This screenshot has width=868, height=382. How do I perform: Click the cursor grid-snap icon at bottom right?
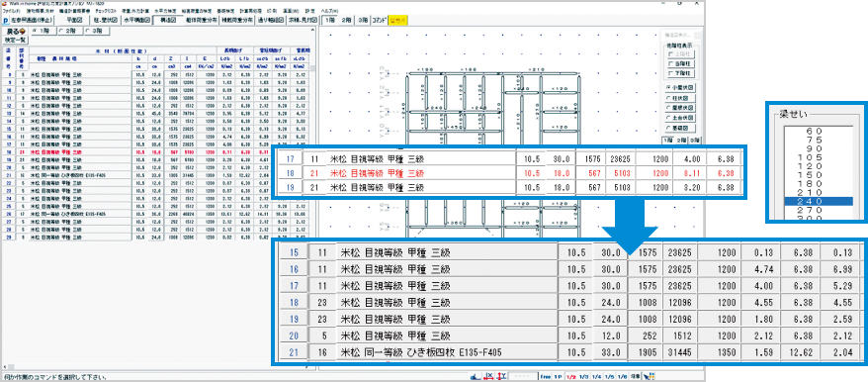pyautogui.click(x=649, y=376)
